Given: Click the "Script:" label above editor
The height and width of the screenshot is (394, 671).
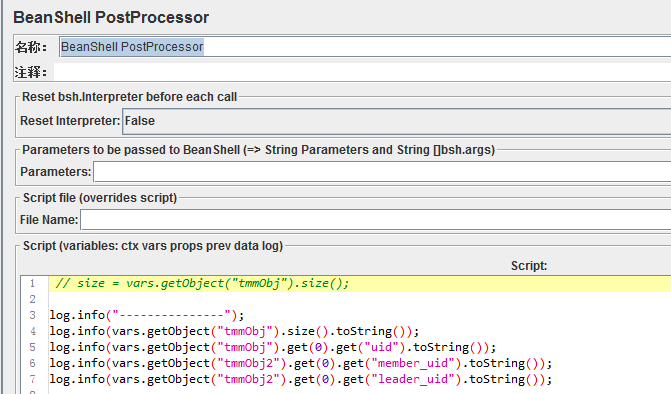Looking at the screenshot, I should pyautogui.click(x=529, y=266).
